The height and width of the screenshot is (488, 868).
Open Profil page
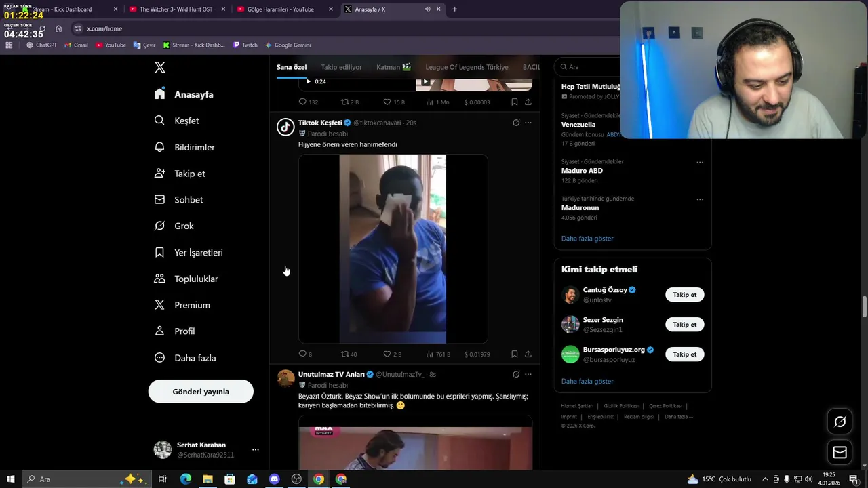174,331
